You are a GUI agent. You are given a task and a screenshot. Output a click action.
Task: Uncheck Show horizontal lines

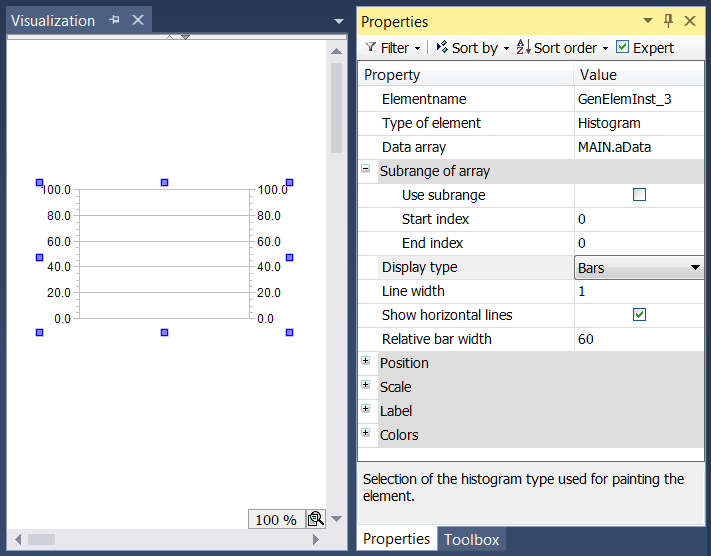click(x=639, y=314)
